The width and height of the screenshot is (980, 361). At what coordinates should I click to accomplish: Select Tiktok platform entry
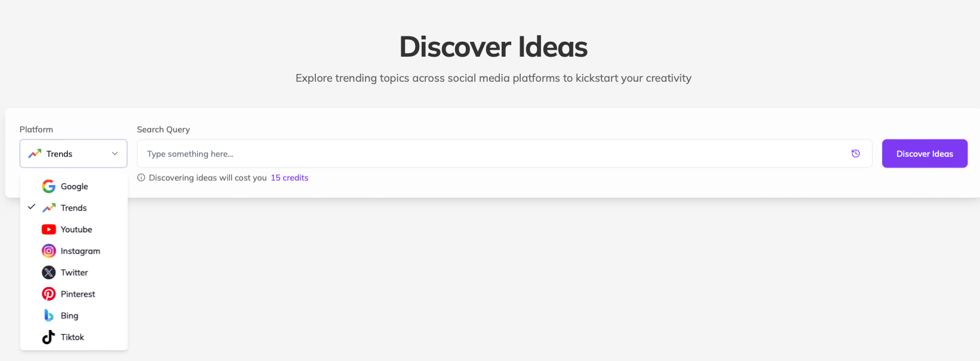pos(74,337)
